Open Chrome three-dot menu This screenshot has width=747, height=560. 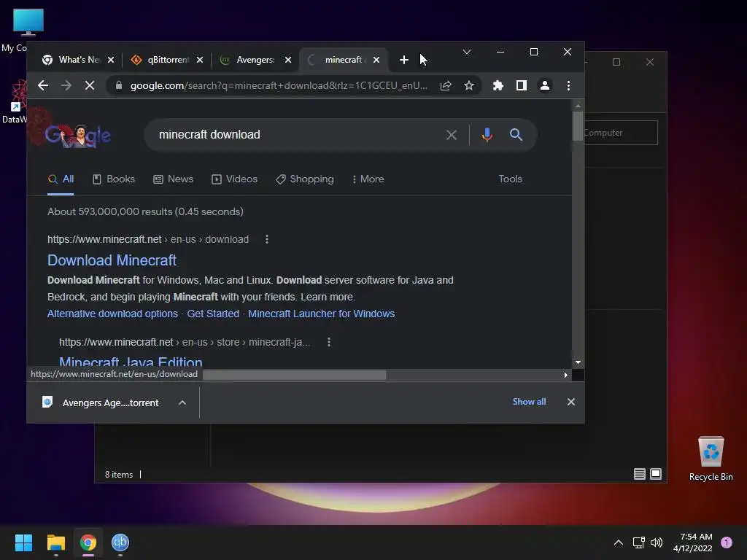click(x=568, y=86)
